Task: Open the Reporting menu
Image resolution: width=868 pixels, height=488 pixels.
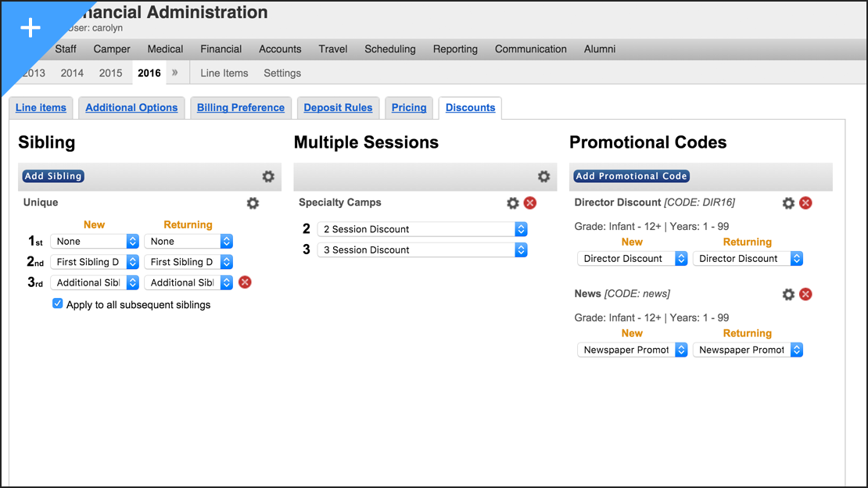Action: (x=455, y=48)
